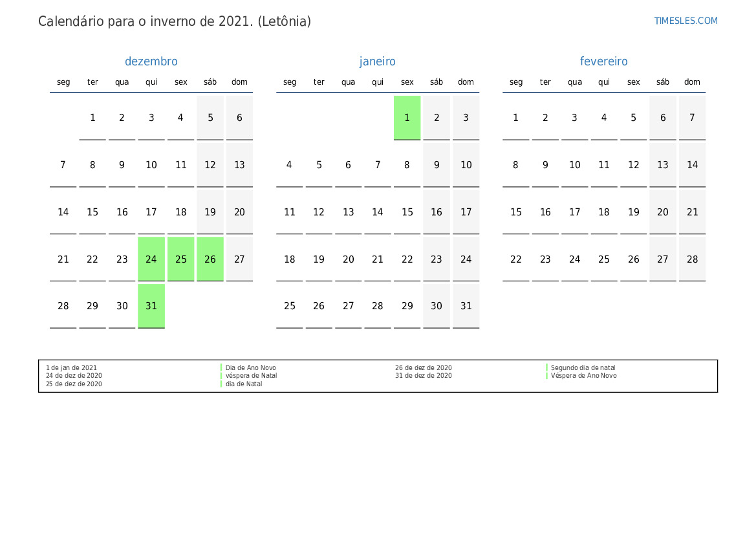Image resolution: width=756 pixels, height=535 pixels.
Task: Click green marker beside Segundo dia de natal
Action: (x=546, y=367)
